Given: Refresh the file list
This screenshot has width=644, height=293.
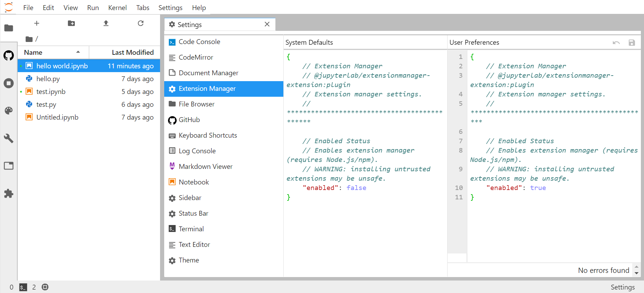Looking at the screenshot, I should point(141,23).
